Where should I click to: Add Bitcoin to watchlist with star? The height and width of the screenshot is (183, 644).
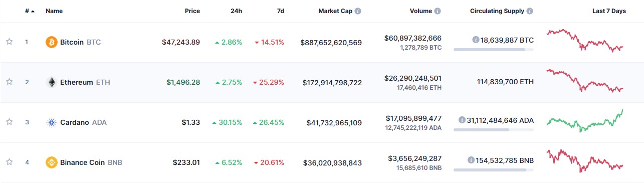click(x=9, y=42)
